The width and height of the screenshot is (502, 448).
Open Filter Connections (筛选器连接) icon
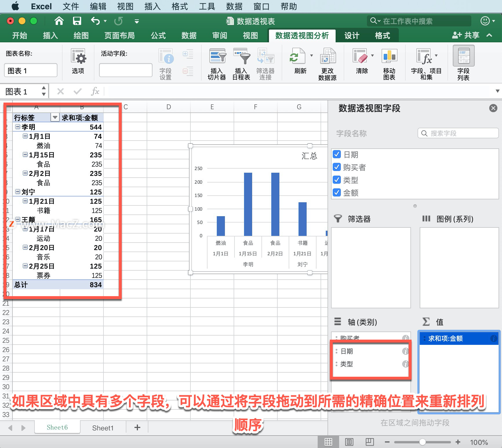(265, 56)
